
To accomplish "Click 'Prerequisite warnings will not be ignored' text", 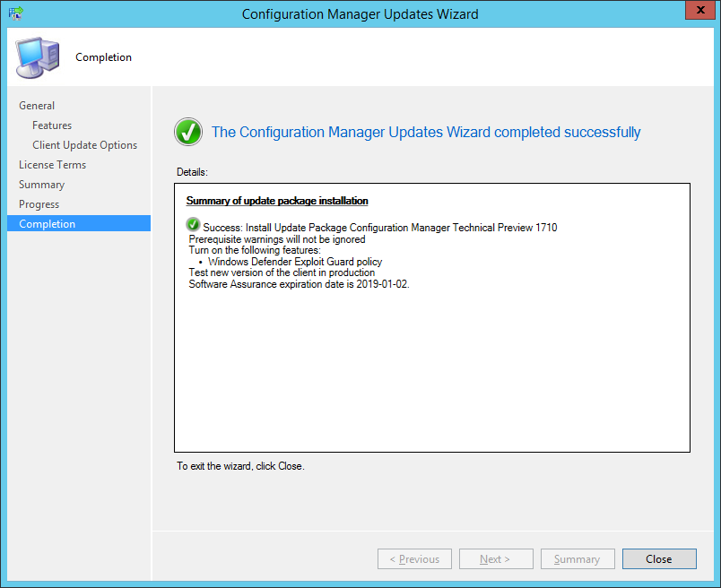I will point(277,239).
